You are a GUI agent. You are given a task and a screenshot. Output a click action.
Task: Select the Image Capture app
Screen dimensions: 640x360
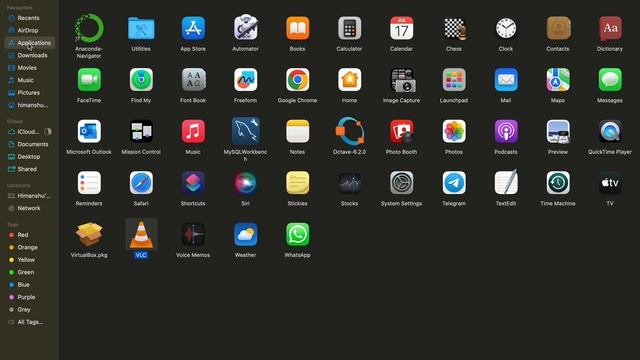[x=402, y=80]
